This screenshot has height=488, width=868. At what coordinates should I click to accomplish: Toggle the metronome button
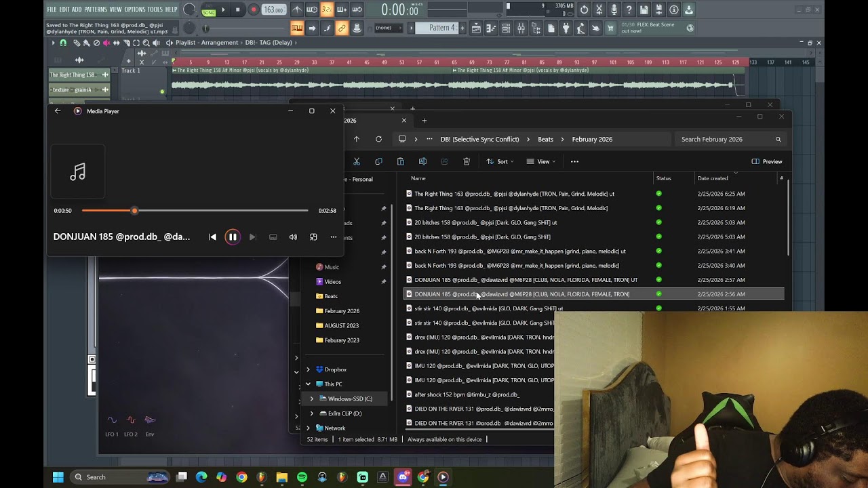[297, 9]
